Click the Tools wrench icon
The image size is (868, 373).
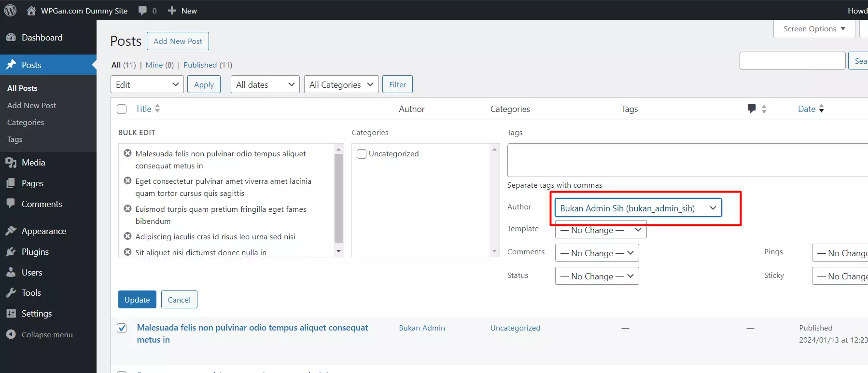pos(11,293)
